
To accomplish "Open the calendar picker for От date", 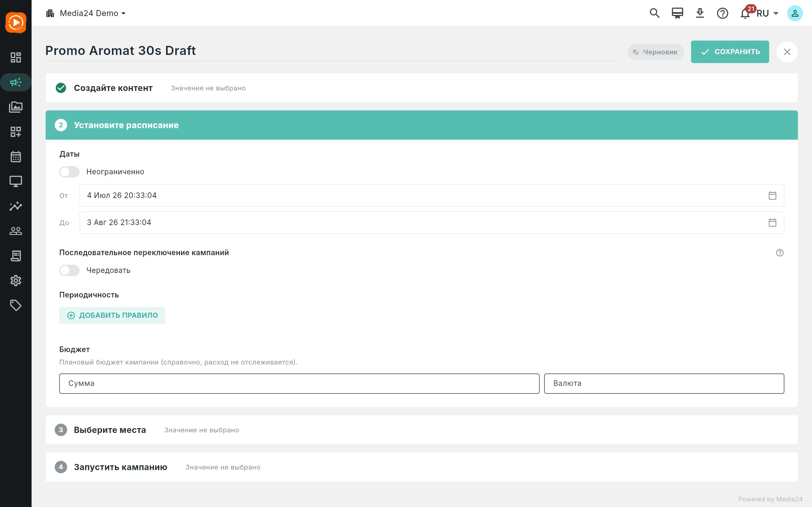I will (x=773, y=195).
